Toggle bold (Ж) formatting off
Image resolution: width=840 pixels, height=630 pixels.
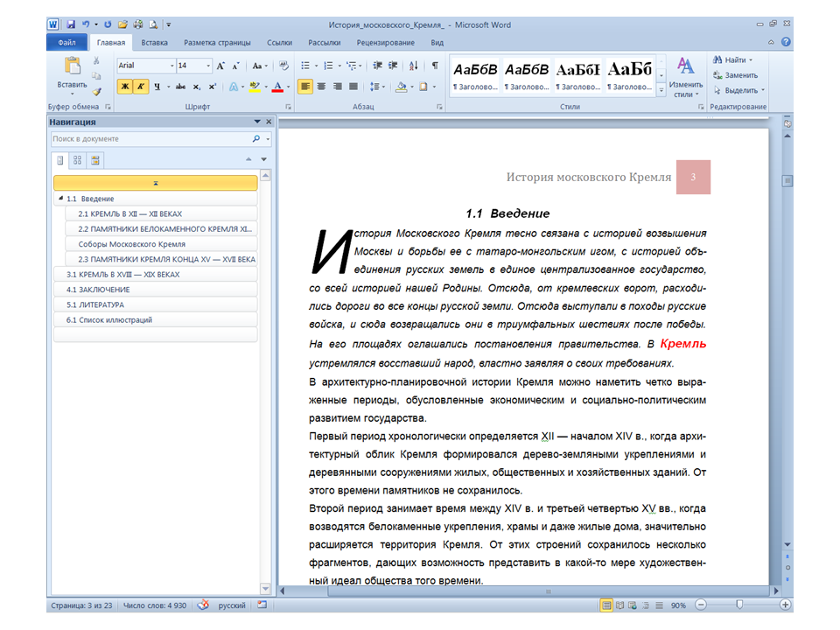125,87
